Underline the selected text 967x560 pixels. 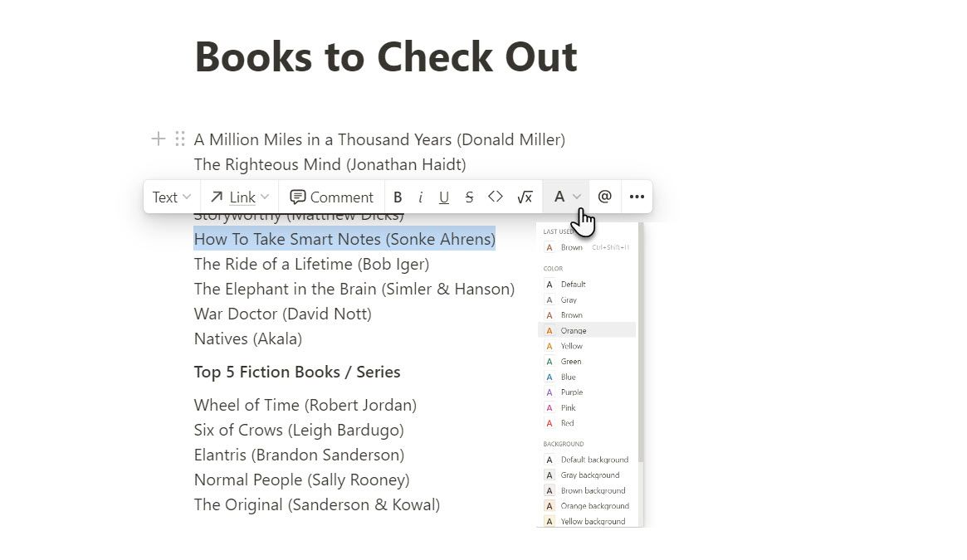point(444,197)
